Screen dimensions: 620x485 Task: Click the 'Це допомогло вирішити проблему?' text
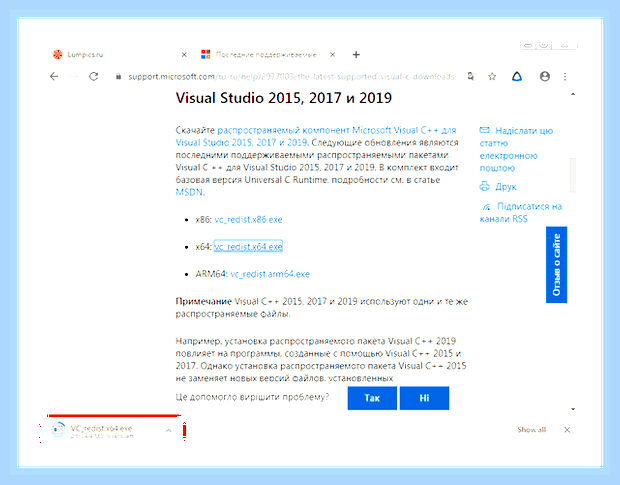(x=252, y=397)
